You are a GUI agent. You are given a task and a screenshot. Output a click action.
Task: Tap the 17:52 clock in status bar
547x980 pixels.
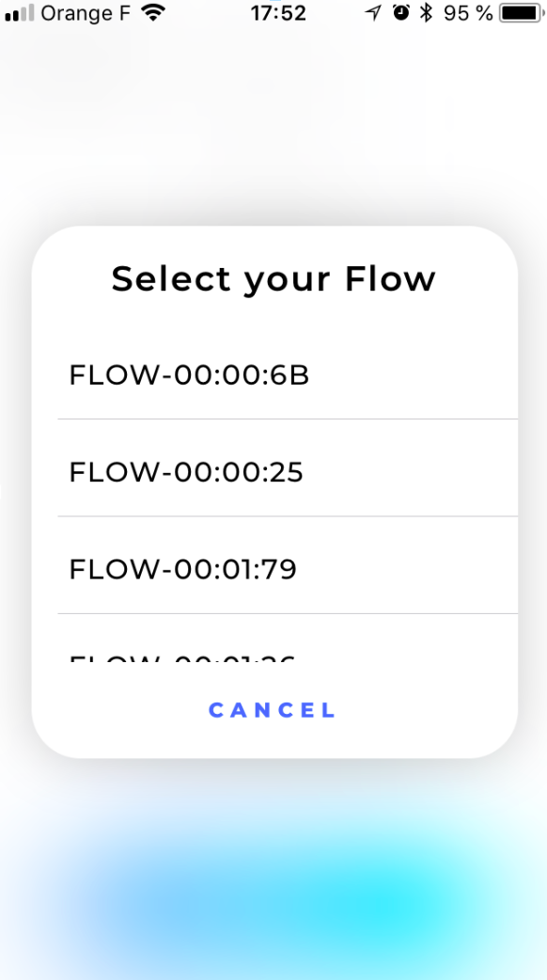coord(278,12)
